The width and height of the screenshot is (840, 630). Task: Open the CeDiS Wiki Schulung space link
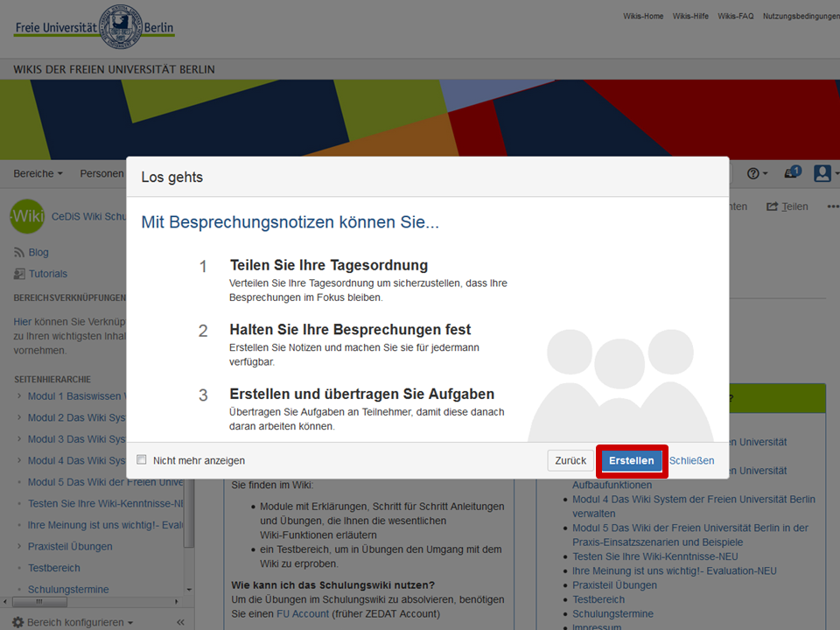pos(89,216)
